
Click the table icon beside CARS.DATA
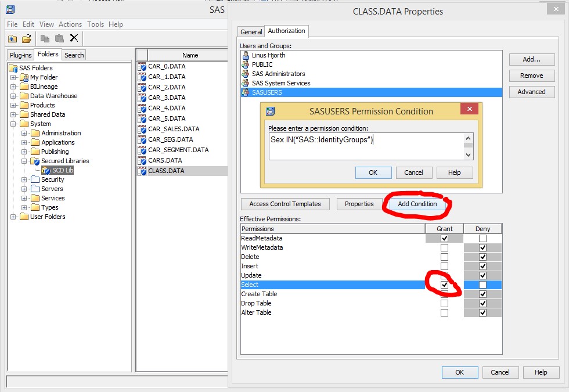(x=142, y=160)
